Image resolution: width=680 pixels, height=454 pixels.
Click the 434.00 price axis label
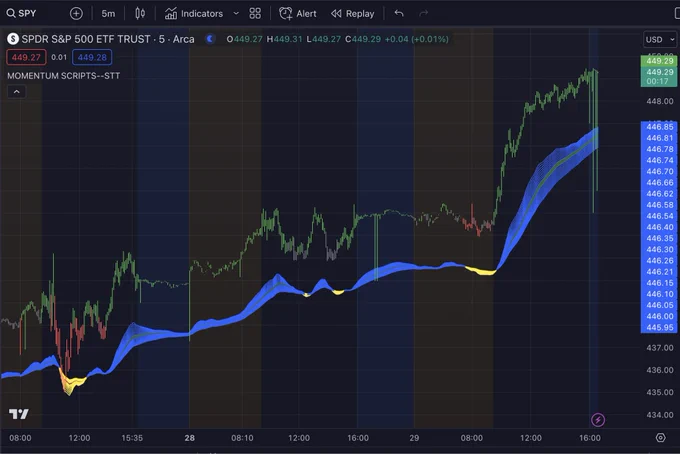click(660, 415)
